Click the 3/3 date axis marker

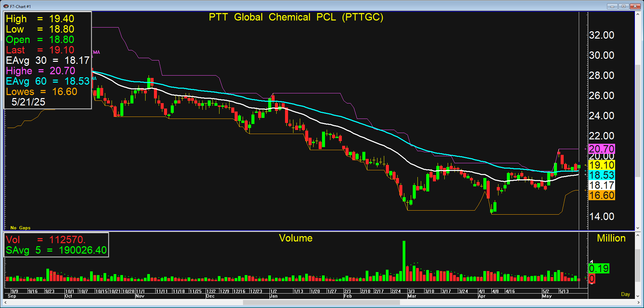[x=411, y=291]
